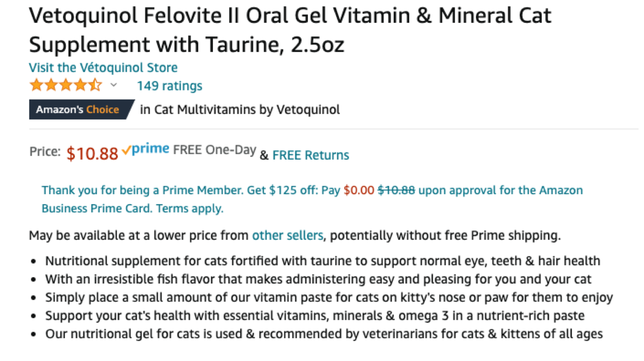This screenshot has height=361, width=644.
Task: Click 'in Cat Multivitamins by Vetoquinol' text
Action: coord(240,109)
